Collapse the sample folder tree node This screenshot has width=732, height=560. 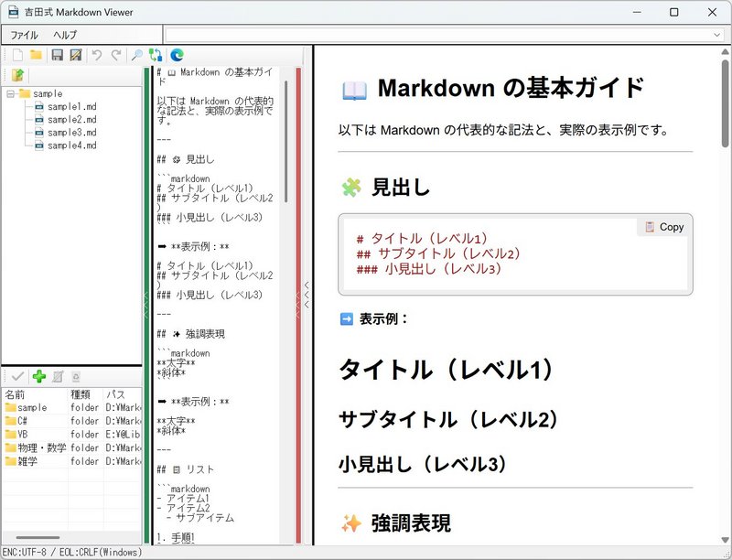[x=11, y=93]
